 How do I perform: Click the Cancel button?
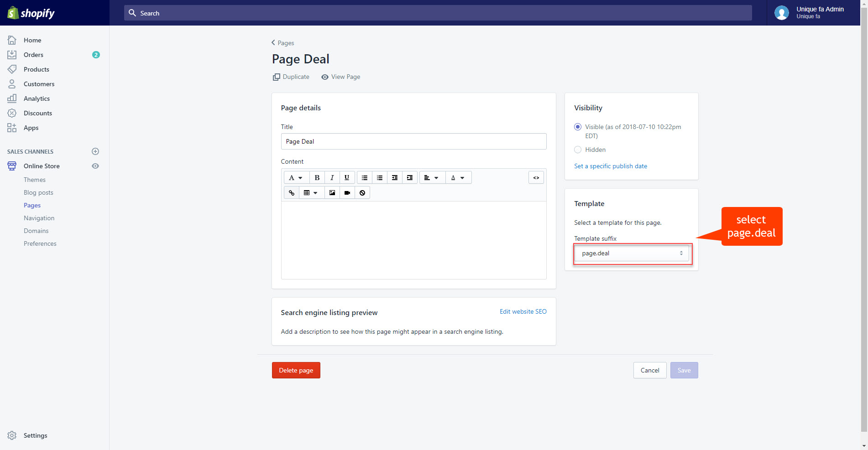(x=650, y=370)
